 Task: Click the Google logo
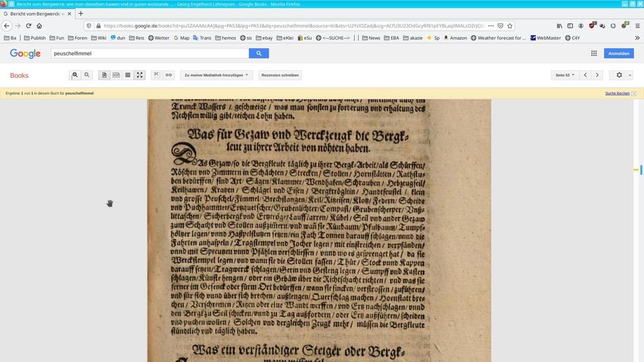coord(25,54)
